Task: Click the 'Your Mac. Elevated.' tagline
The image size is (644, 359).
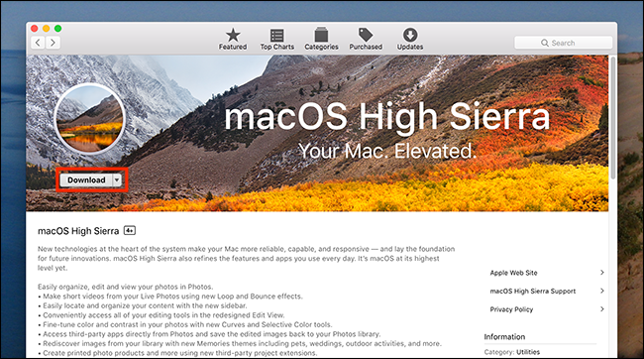Action: (386, 151)
